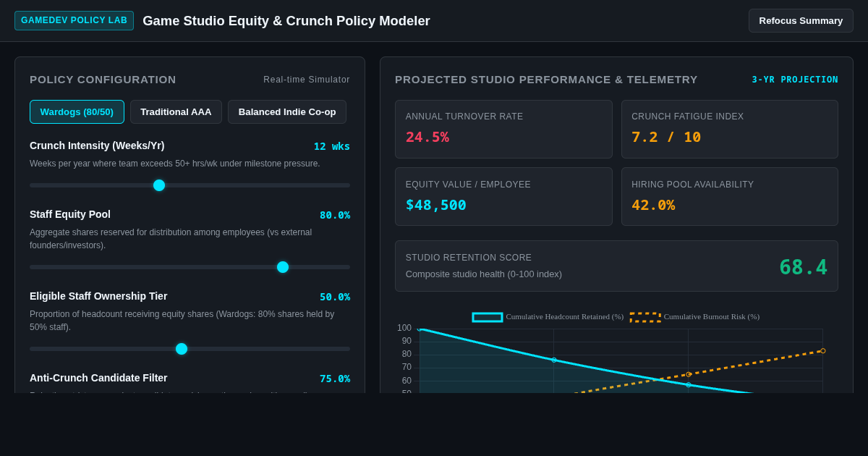Click the 3-YR PROJECTION label

(x=795, y=80)
